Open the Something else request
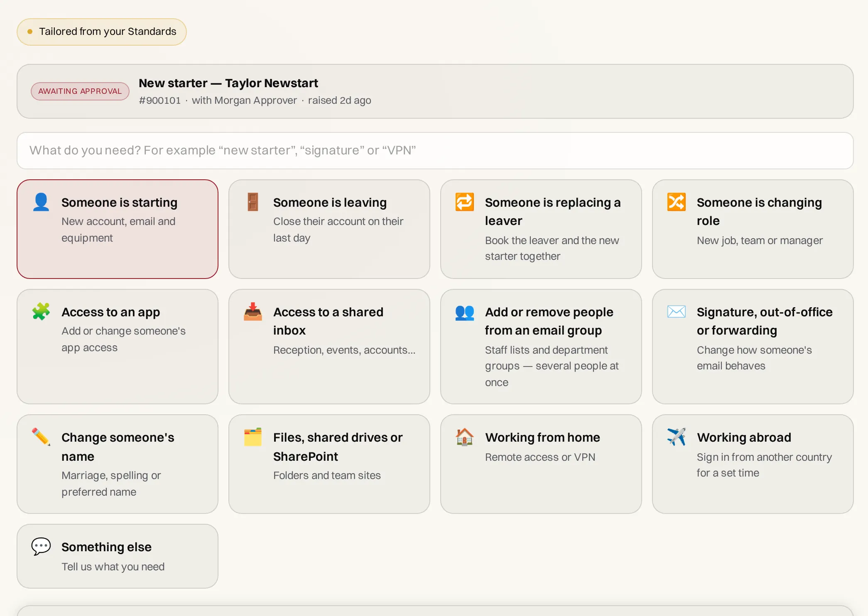 (x=118, y=556)
